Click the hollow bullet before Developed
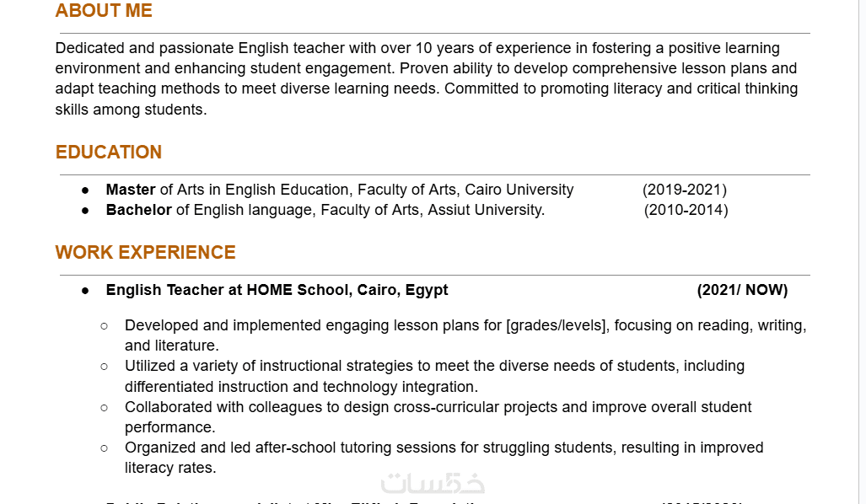 [105, 325]
